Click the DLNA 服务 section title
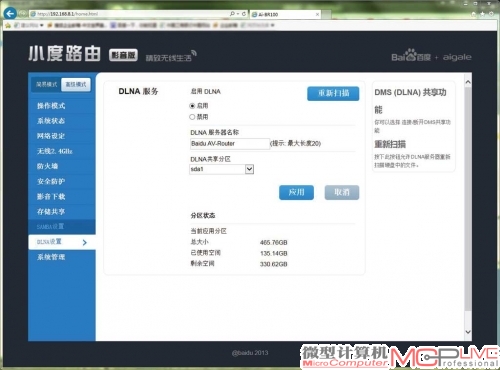Image resolution: width=500 pixels, height=370 pixels. (x=138, y=91)
